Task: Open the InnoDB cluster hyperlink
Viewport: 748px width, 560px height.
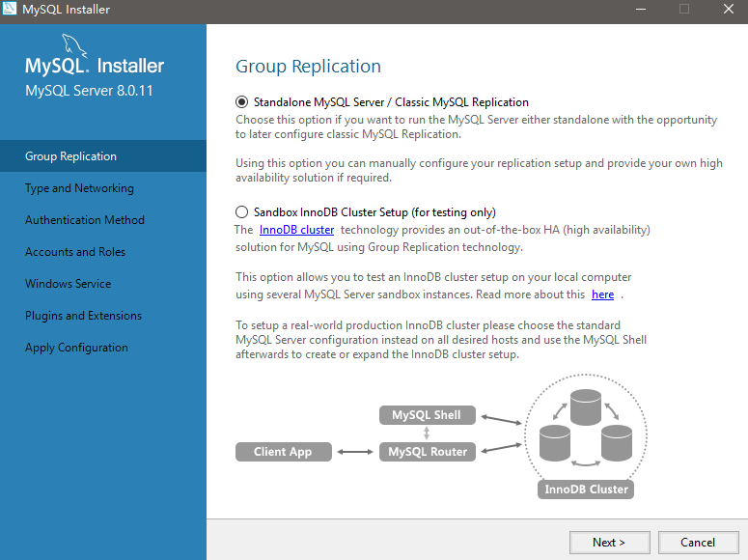Action: [x=296, y=230]
